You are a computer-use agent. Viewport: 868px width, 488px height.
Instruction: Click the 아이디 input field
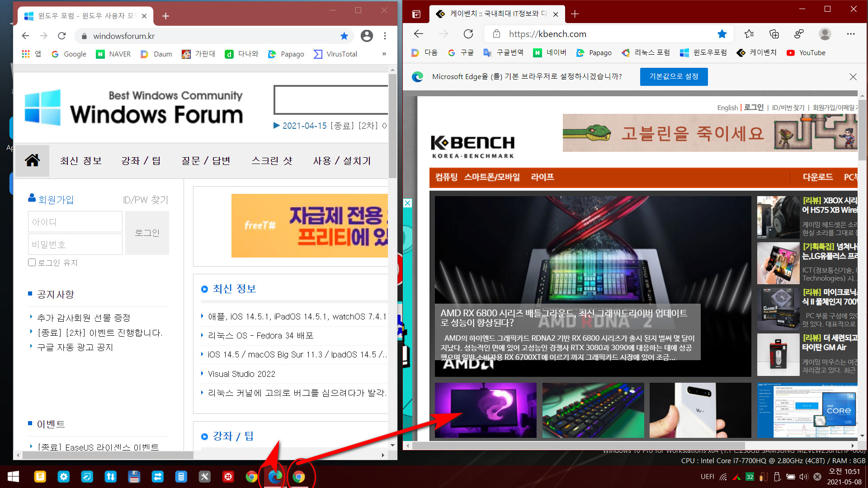tap(75, 222)
